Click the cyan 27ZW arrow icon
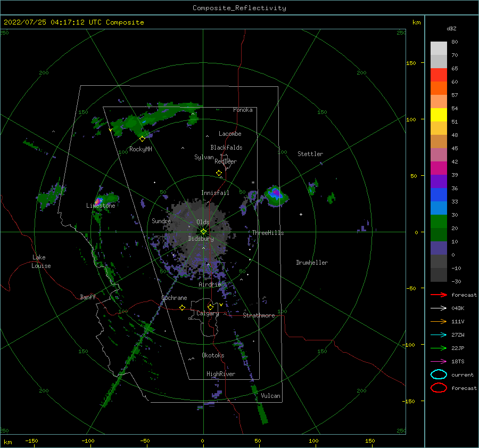 coord(439,335)
